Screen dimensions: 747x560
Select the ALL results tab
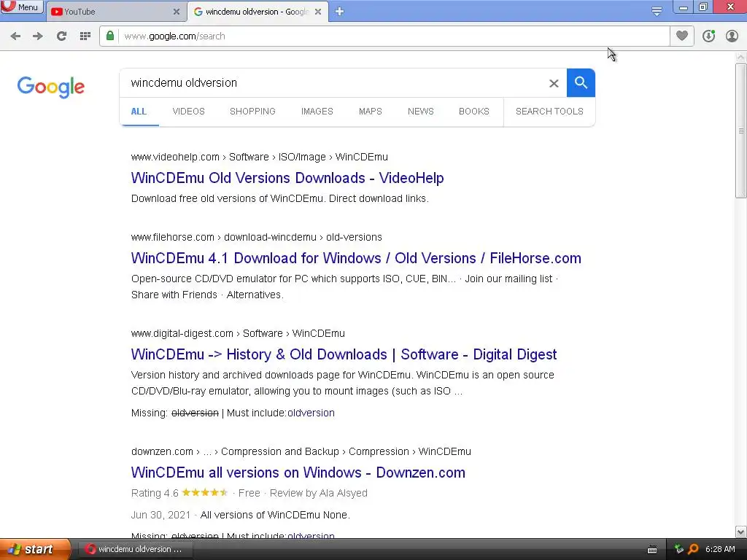pos(139,112)
